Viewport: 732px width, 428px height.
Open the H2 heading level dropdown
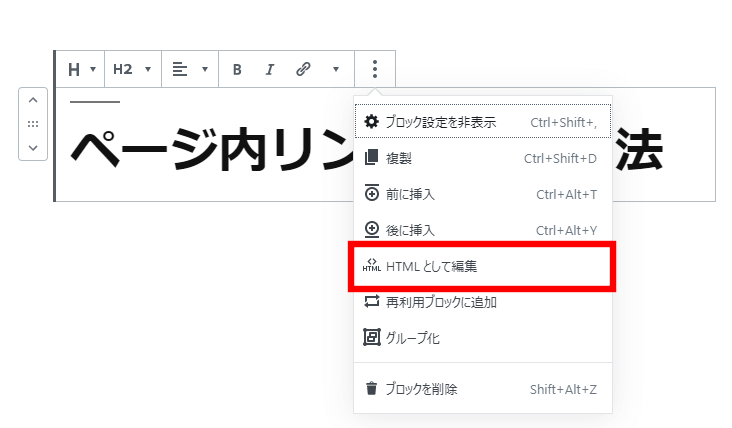click(x=132, y=69)
